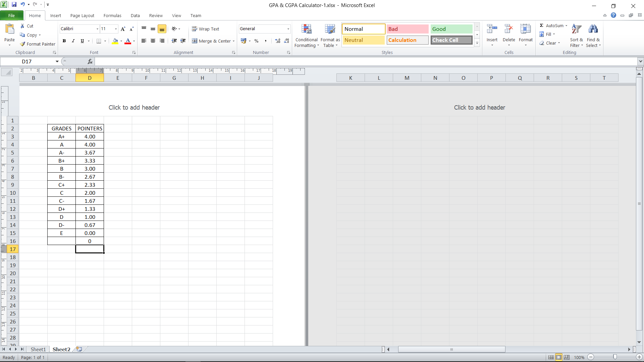Switch to the Sheet1 worksheet tab

pyautogui.click(x=38, y=349)
